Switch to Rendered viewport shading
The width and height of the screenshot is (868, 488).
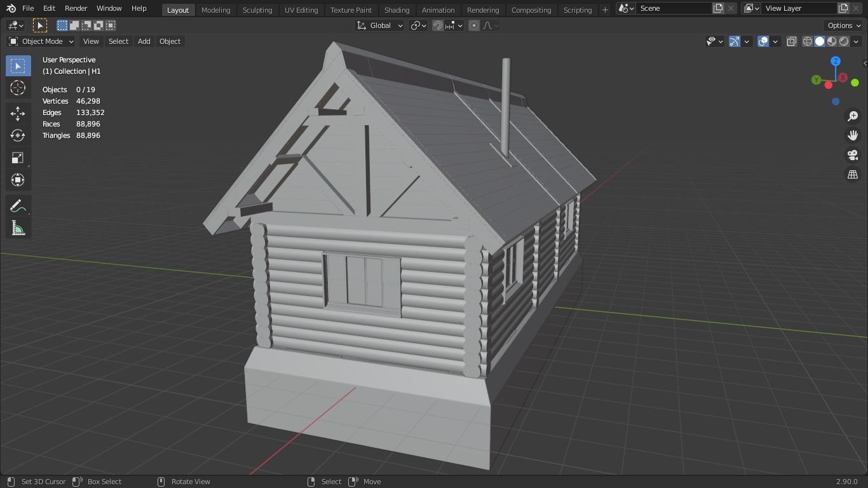point(844,41)
